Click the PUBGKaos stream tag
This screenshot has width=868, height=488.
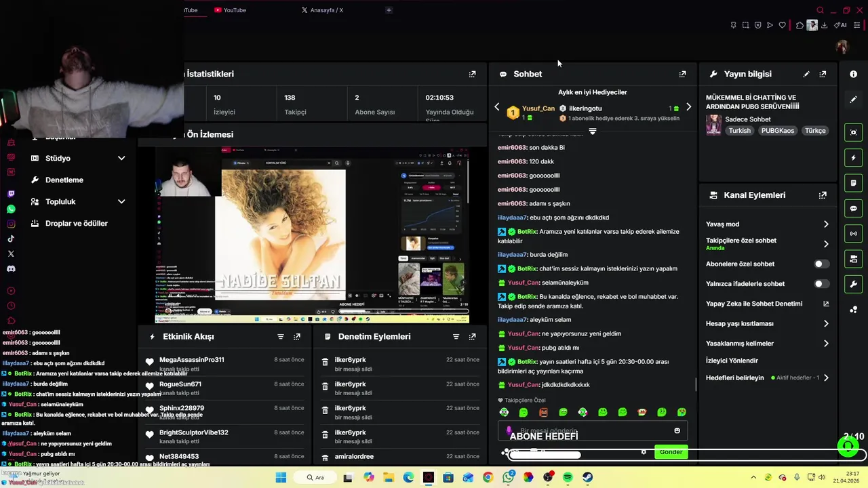[x=777, y=131]
